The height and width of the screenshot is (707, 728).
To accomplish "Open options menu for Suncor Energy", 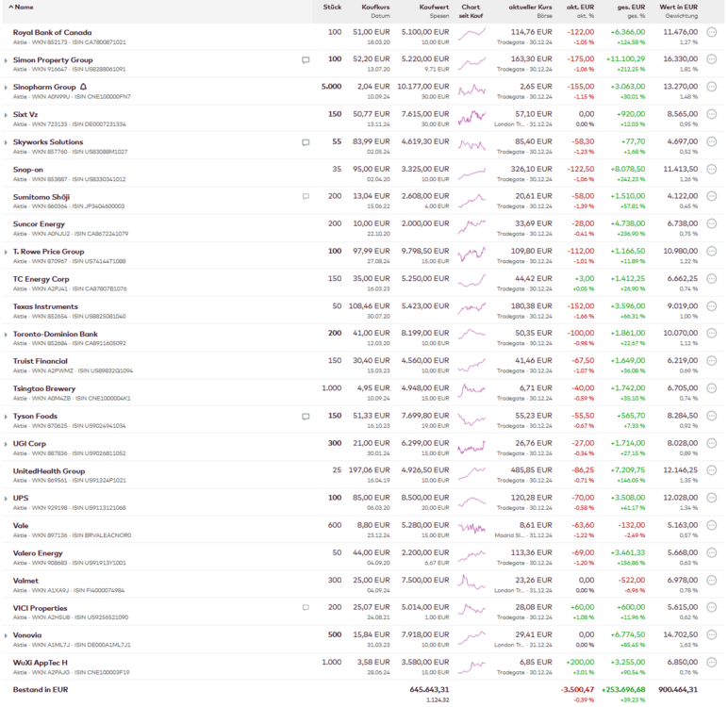I will point(711,223).
